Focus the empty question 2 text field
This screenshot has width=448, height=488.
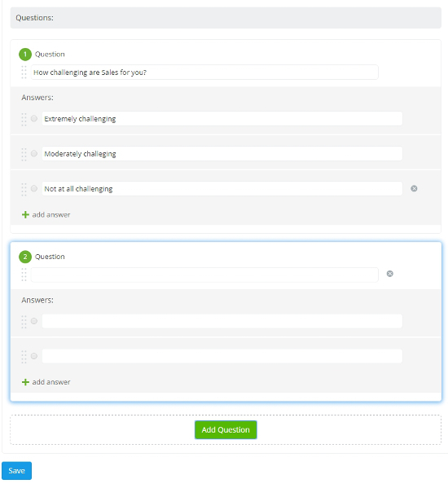tap(204, 275)
